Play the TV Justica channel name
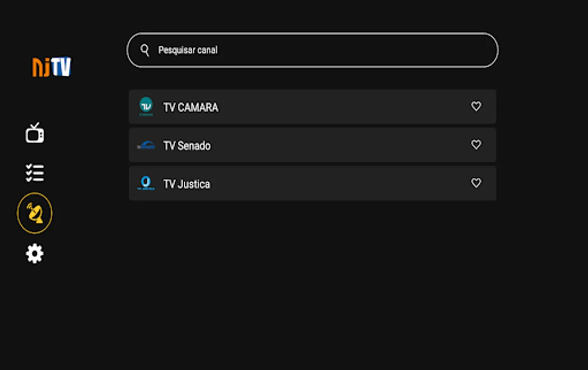588x370 pixels. [187, 184]
